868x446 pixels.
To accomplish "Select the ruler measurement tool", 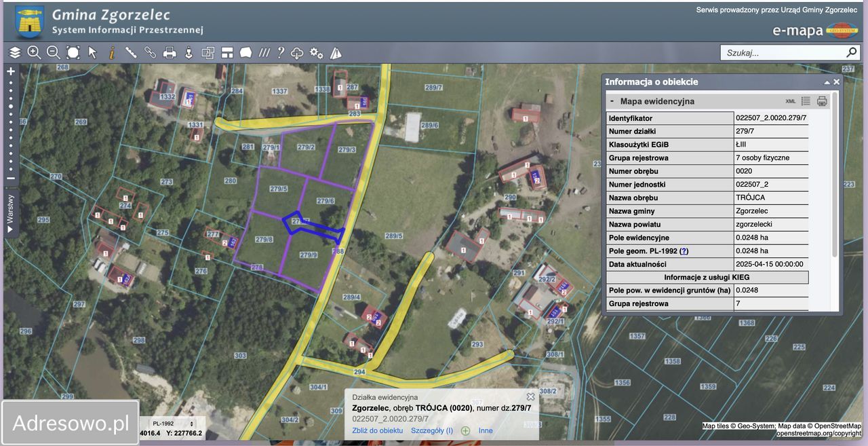I will (x=131, y=52).
